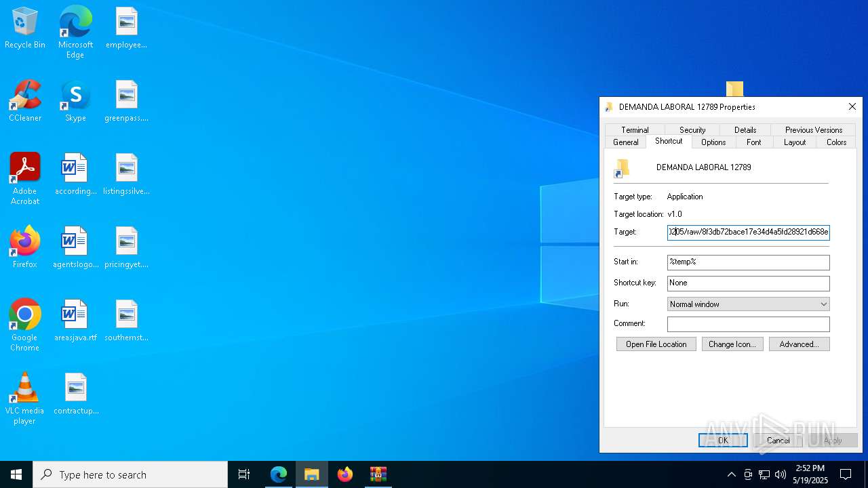Viewport: 868px width, 488px height.
Task: Open the Advanced shortcut properties
Action: (799, 344)
